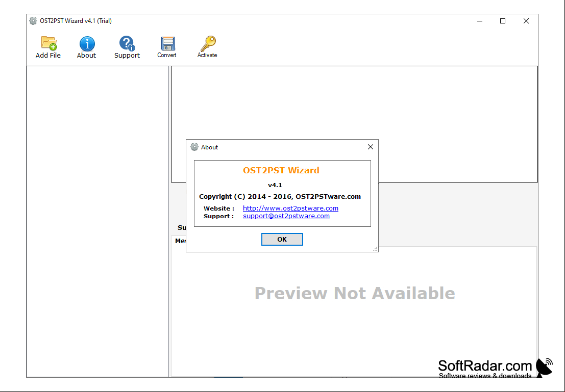Click the Preview Not Available text

click(x=355, y=294)
